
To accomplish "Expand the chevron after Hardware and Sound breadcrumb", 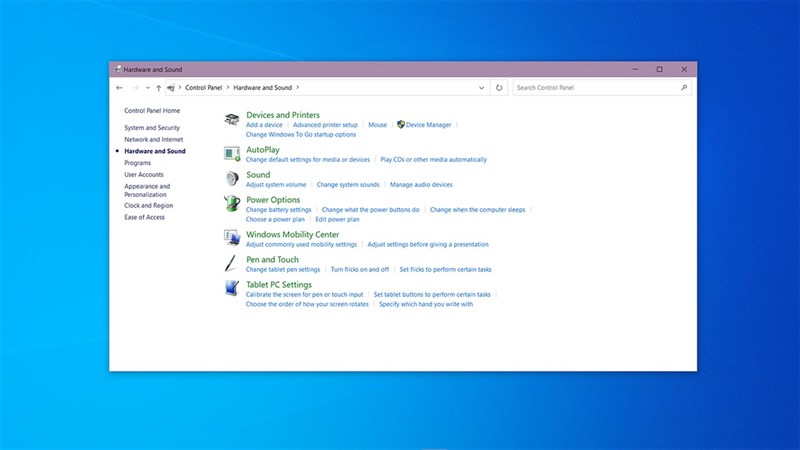I will tap(297, 88).
